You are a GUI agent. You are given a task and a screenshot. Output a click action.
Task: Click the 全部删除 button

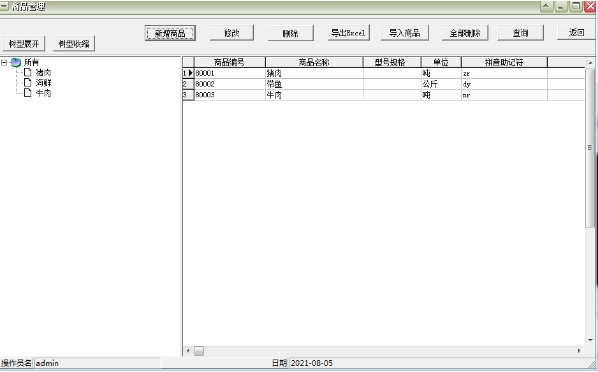pos(465,33)
